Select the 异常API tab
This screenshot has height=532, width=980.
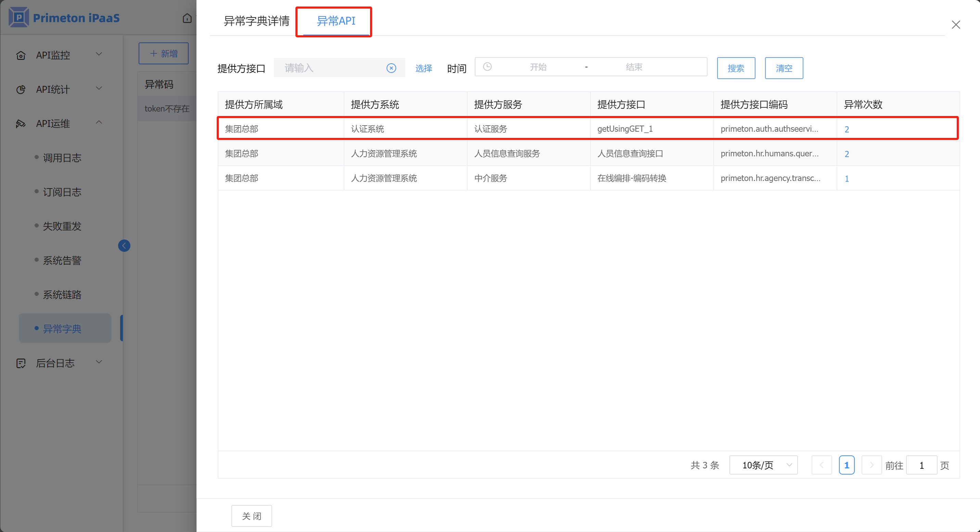point(336,21)
